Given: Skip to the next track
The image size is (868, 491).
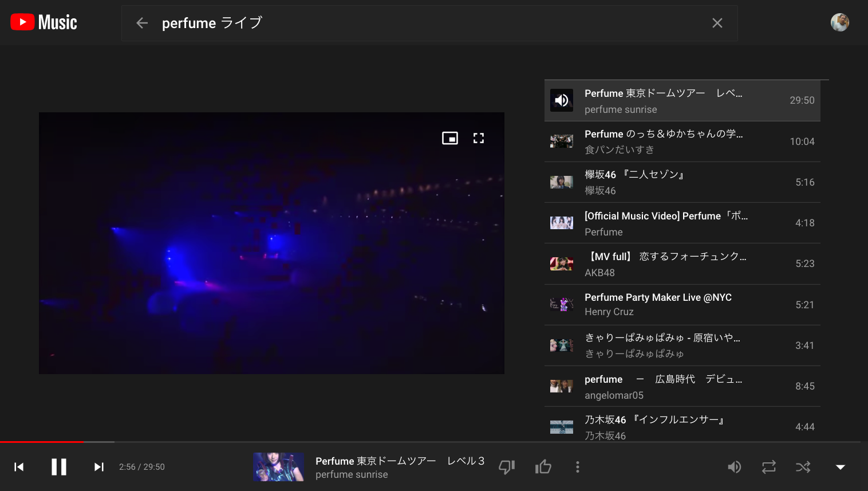Looking at the screenshot, I should click(x=99, y=467).
